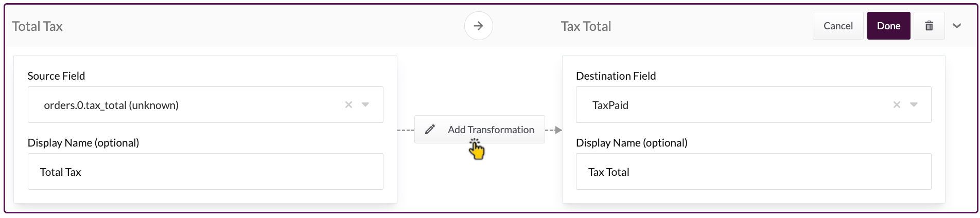Collapse the mapping panel with the header chevron
The image size is (980, 218).
pos(957,26)
